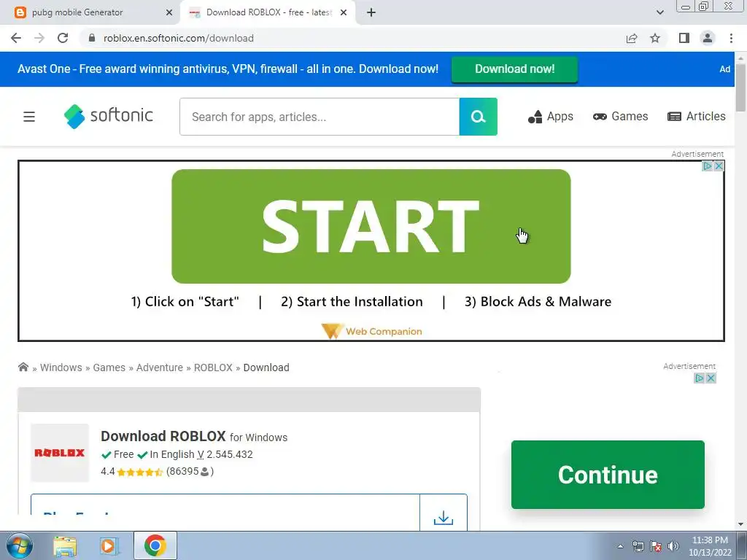Click the address bar URL
747x560 pixels.
179,38
